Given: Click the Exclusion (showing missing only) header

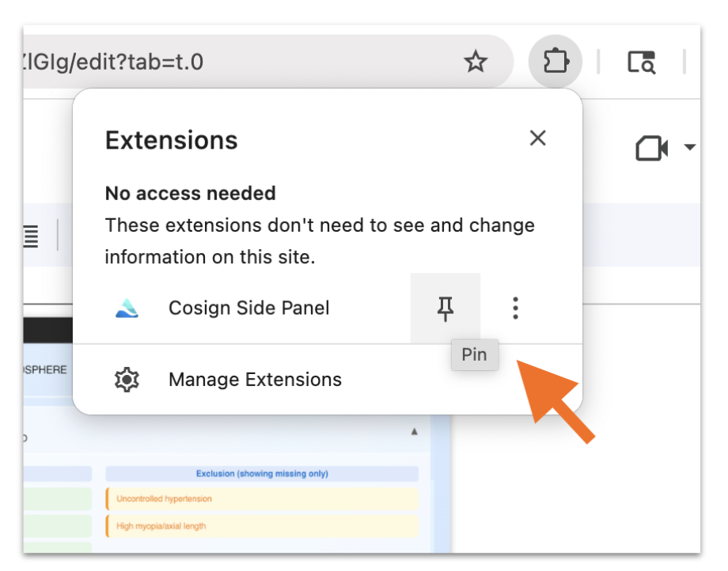Looking at the screenshot, I should click(261, 473).
